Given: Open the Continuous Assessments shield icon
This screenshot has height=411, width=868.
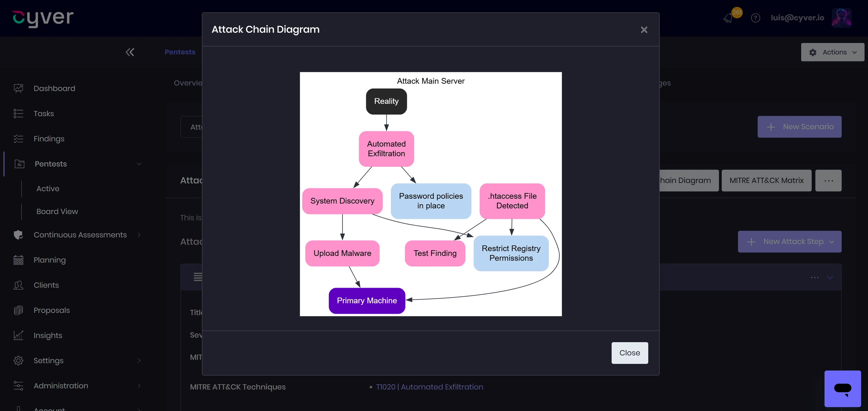Looking at the screenshot, I should [18, 235].
